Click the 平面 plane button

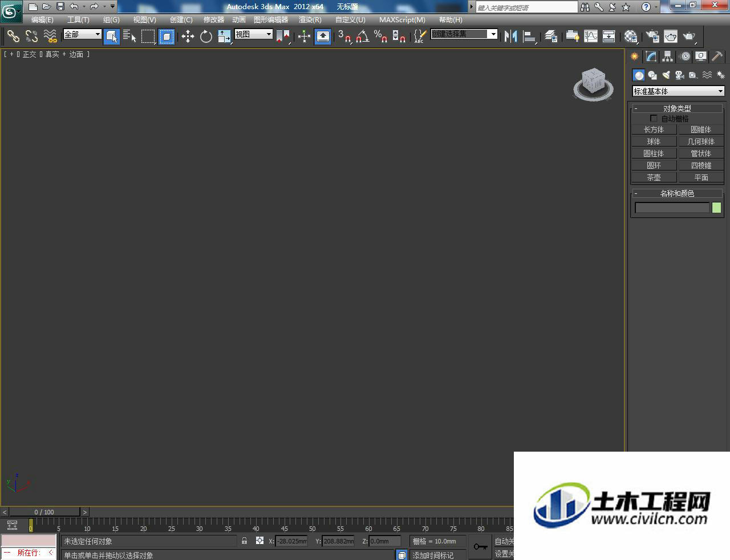pyautogui.click(x=701, y=177)
